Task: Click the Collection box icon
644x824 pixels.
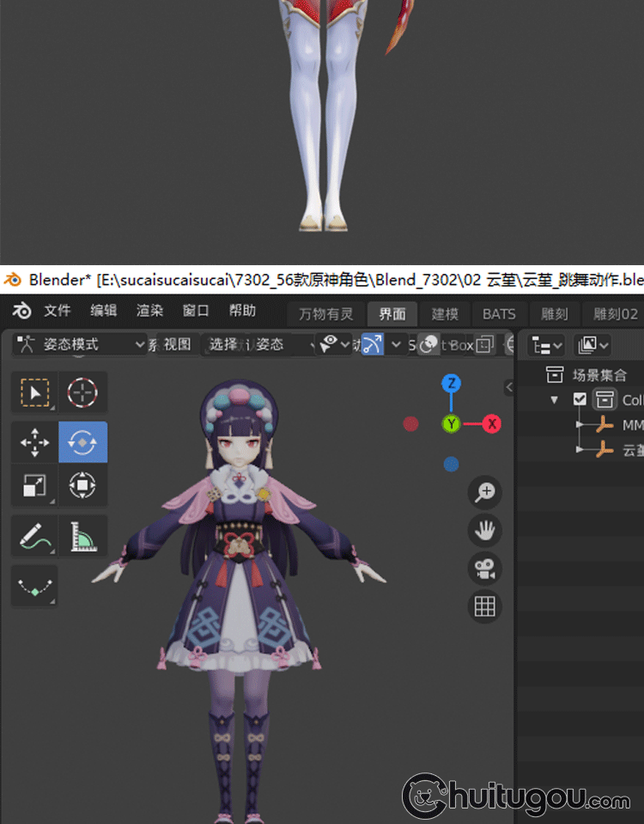Action: (x=605, y=399)
